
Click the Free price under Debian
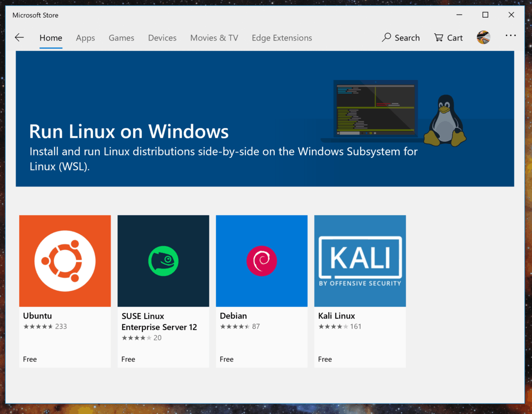coord(227,359)
